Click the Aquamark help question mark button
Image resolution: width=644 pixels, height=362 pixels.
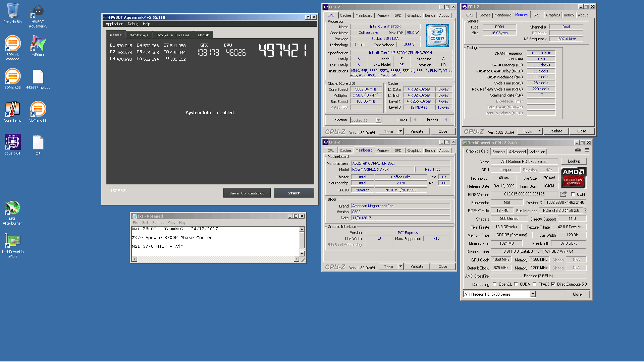click(x=308, y=17)
